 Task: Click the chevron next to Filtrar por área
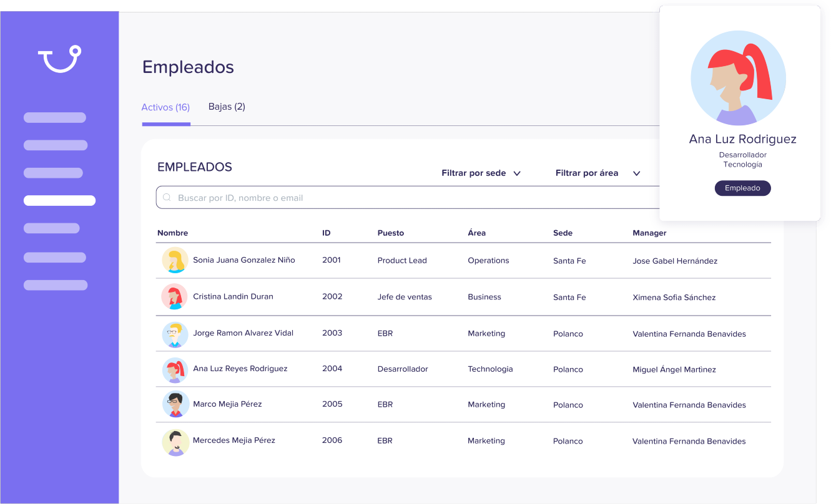coord(636,173)
